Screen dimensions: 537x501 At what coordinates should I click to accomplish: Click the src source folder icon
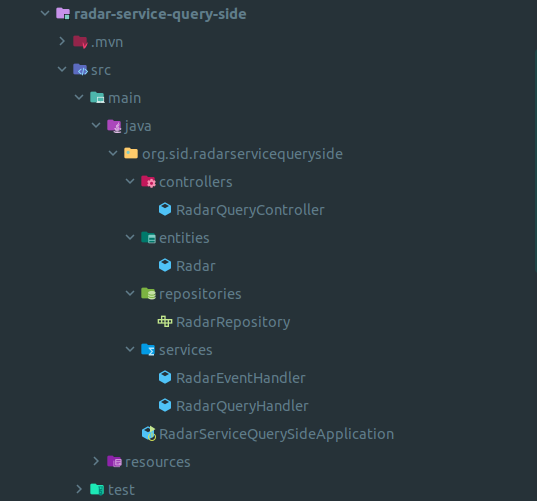(80, 70)
